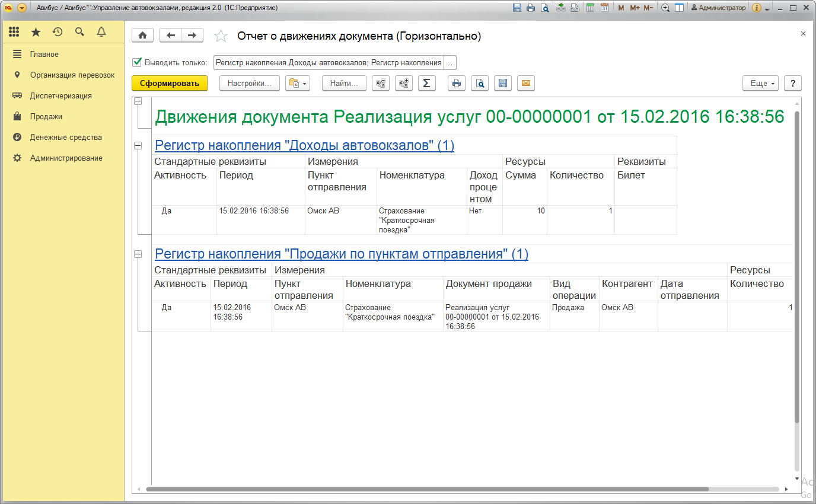Open notifications bell icon
The width and height of the screenshot is (816, 504).
(x=101, y=32)
